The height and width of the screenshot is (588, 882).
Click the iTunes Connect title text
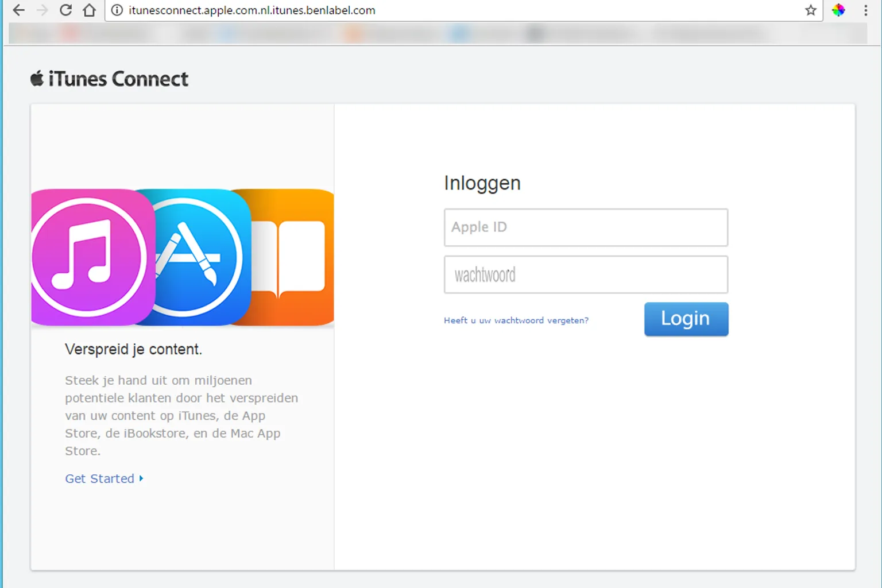118,79
